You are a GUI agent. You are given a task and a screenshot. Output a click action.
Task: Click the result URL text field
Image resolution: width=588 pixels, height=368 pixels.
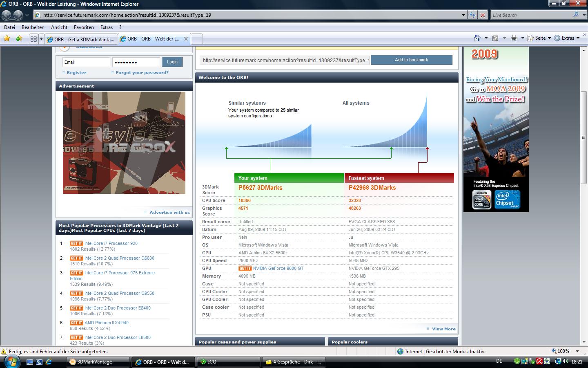coord(285,60)
